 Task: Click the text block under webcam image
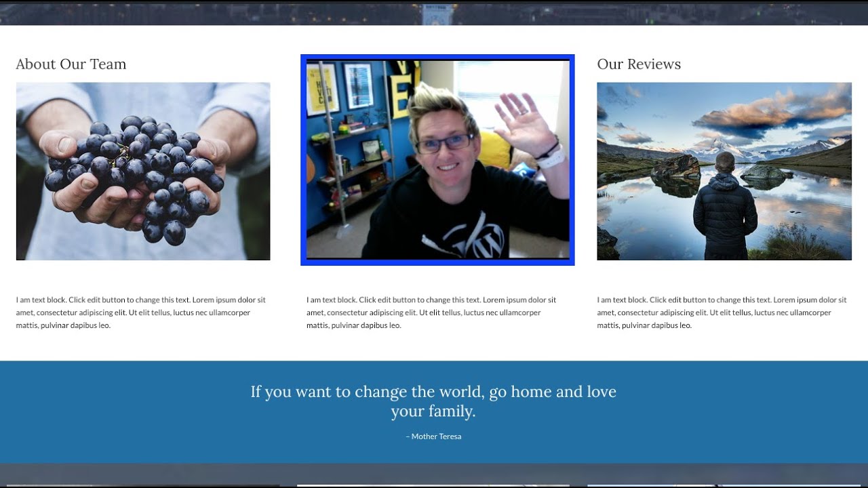431,312
